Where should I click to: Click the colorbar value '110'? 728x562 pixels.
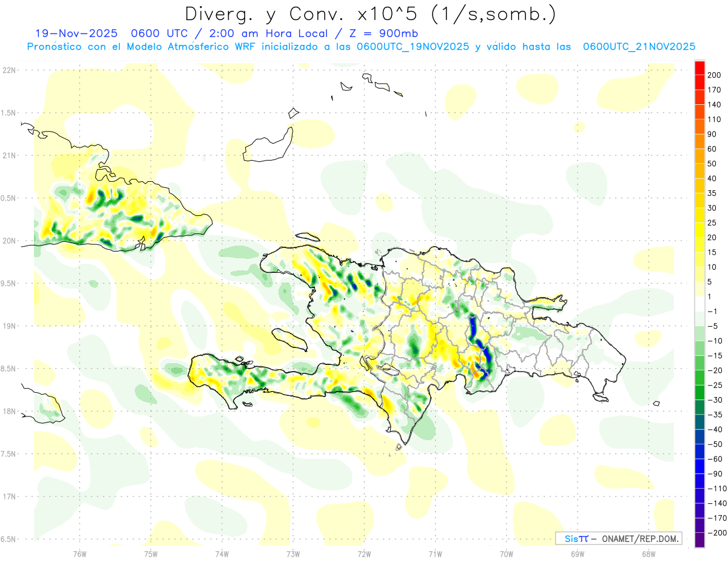click(715, 119)
